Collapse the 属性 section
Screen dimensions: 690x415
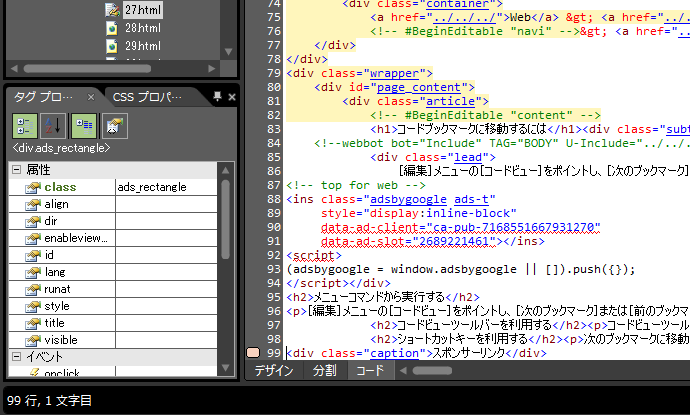pyautogui.click(x=16, y=169)
